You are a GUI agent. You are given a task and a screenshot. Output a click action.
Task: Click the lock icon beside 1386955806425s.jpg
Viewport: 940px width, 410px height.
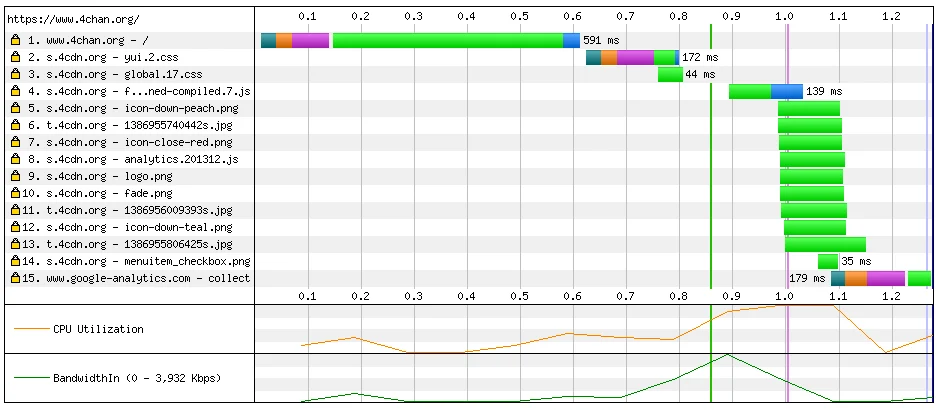click(16, 244)
